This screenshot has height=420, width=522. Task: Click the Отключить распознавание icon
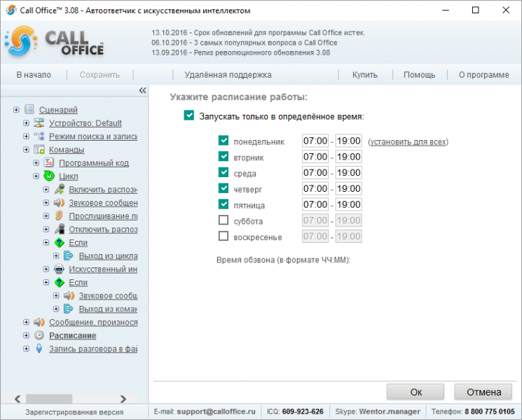[60, 229]
